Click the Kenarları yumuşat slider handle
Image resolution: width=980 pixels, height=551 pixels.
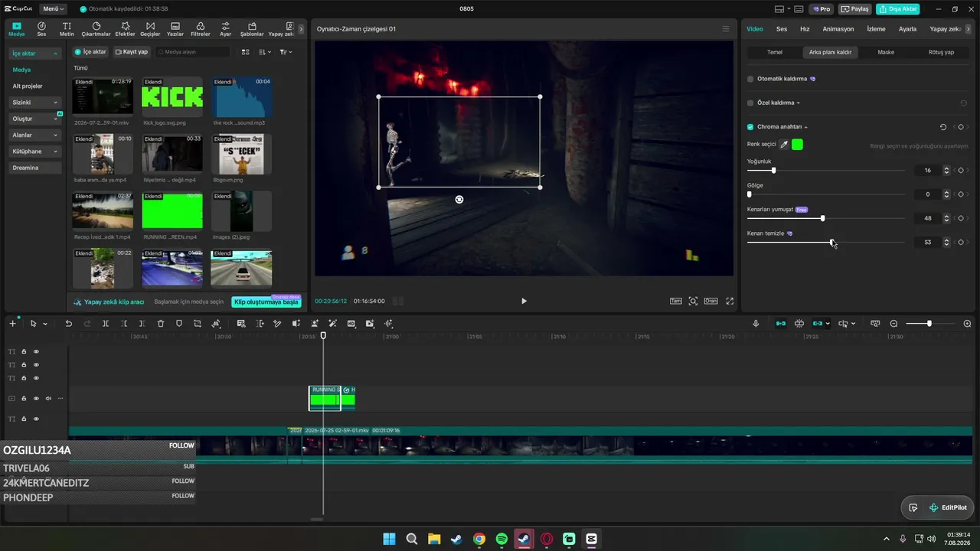click(822, 218)
